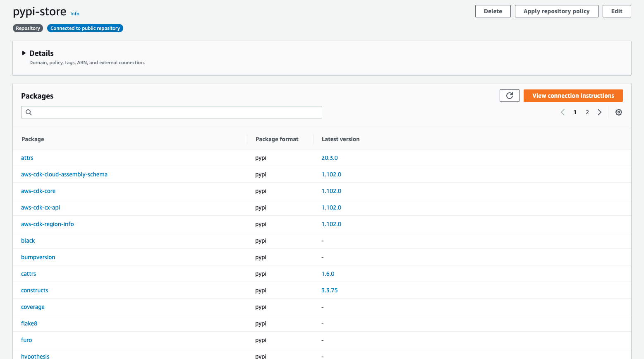Image resolution: width=644 pixels, height=359 pixels.
Task: Open the attrs package
Action: pyautogui.click(x=27, y=158)
